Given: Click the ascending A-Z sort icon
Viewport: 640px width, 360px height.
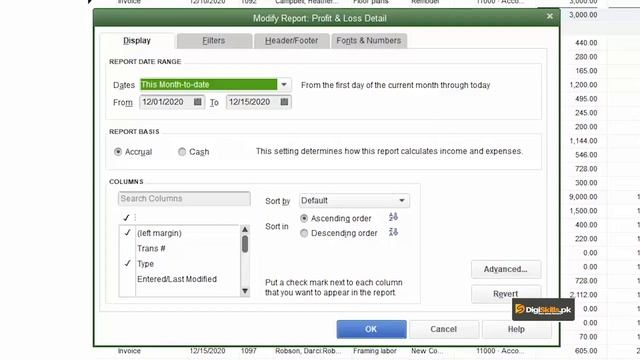Looking at the screenshot, I should coord(393,217).
